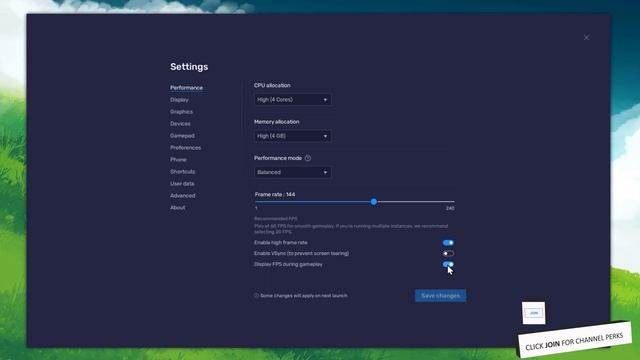Viewport: 640px width, 360px height.
Task: Go to Shortcuts settings
Action: click(x=182, y=171)
